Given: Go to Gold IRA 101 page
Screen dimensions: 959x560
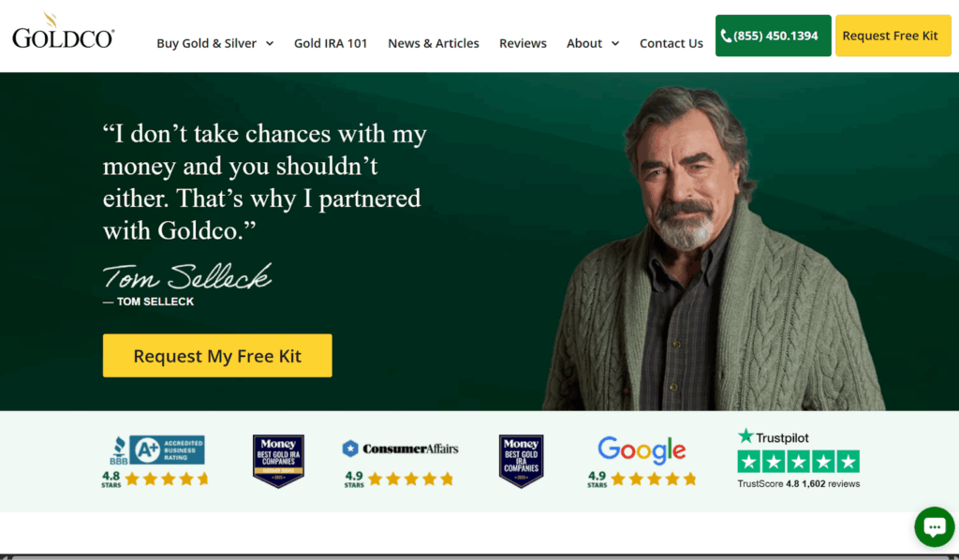Looking at the screenshot, I should click(x=331, y=43).
